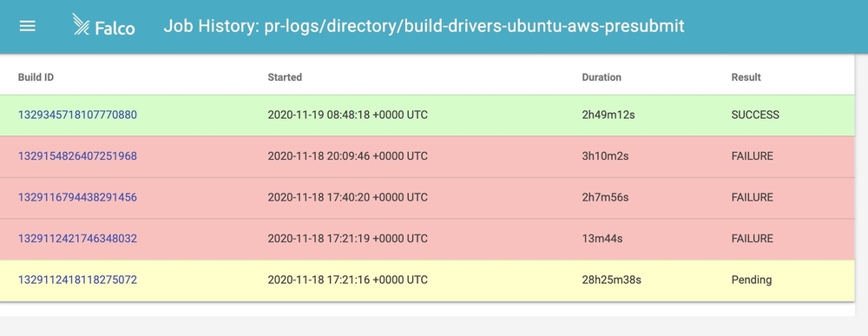Select the SUCCESS result cell

(755, 115)
